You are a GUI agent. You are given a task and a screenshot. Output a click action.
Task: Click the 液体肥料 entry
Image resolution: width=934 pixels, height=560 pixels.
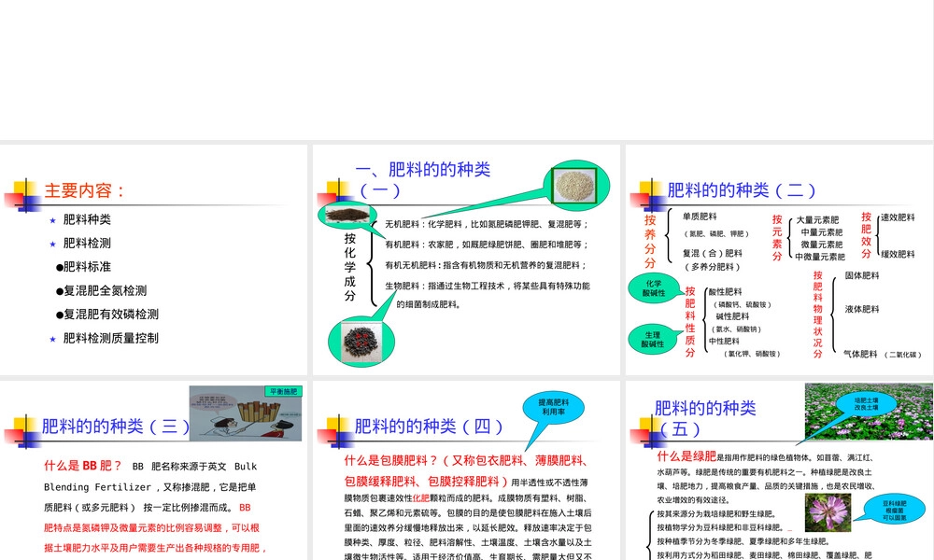coord(862,310)
